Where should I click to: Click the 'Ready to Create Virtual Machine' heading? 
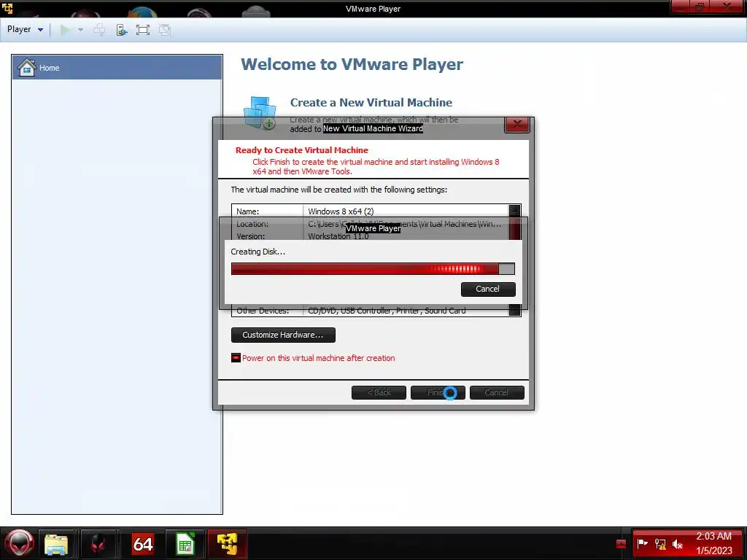(x=301, y=150)
